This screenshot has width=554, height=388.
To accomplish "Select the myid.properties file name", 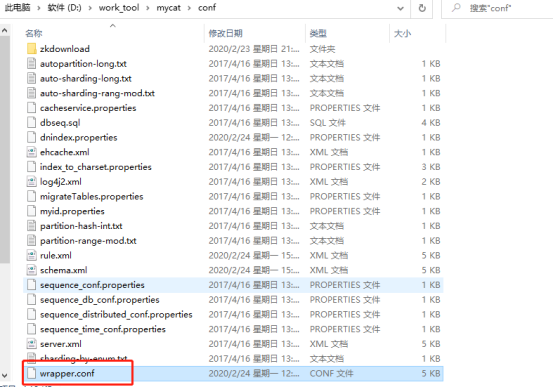I will [72, 211].
